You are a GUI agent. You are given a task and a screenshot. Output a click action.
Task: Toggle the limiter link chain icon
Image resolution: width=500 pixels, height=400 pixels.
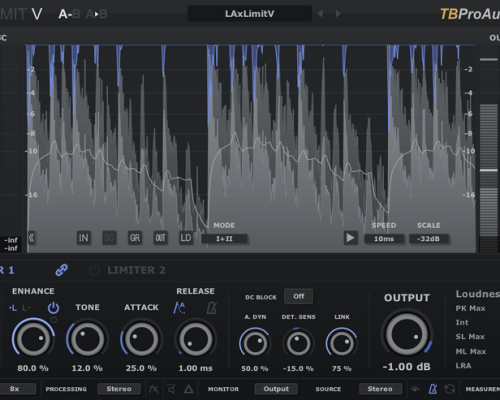pos(62,270)
